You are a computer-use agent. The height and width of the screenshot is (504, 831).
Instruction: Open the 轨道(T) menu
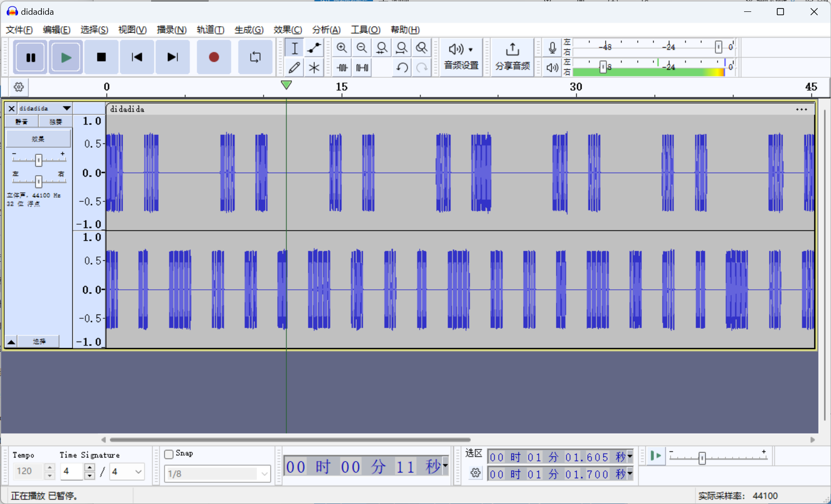[210, 29]
